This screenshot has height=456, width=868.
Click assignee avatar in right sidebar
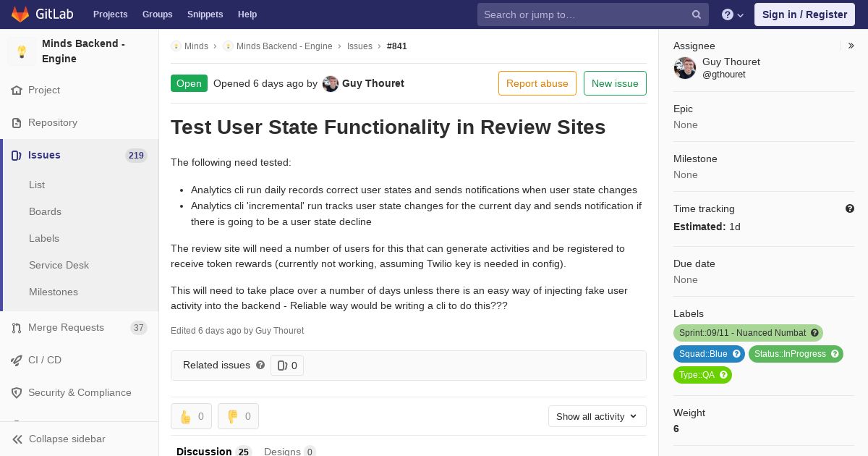(685, 68)
